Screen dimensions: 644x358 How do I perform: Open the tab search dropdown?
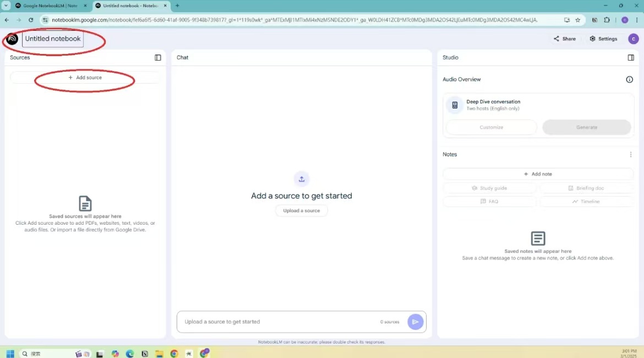[x=6, y=6]
